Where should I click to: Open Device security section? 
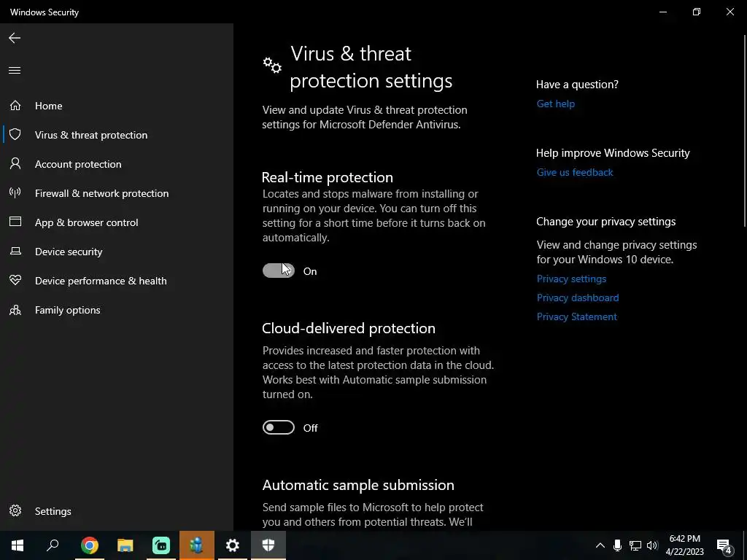[69, 252]
